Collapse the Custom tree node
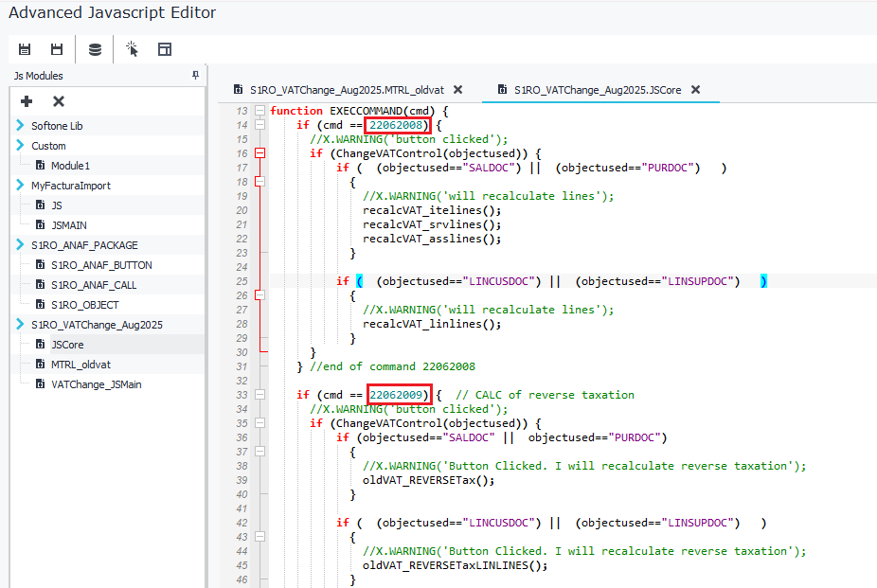The height and width of the screenshot is (588, 877). click(20, 145)
